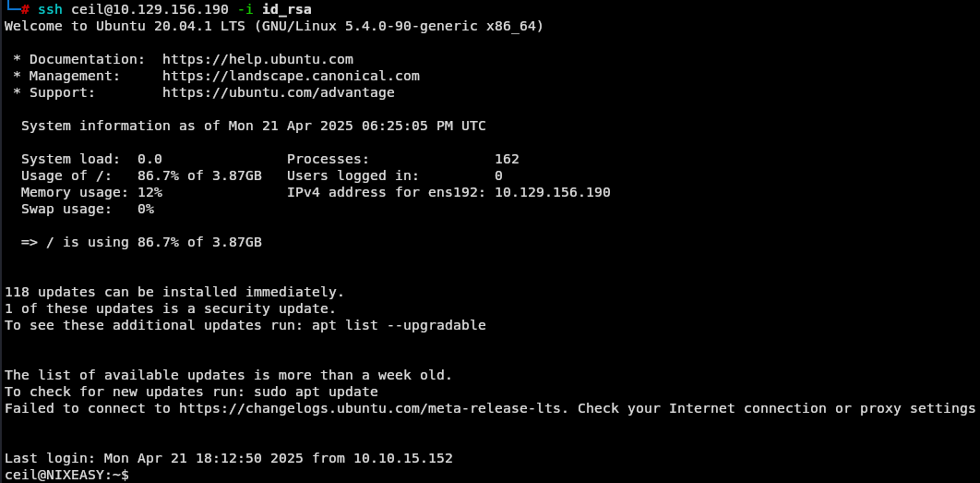The image size is (980, 483).
Task: Click the changelogs.ubuntu.com meta-release-lts URL
Action: coord(374,408)
